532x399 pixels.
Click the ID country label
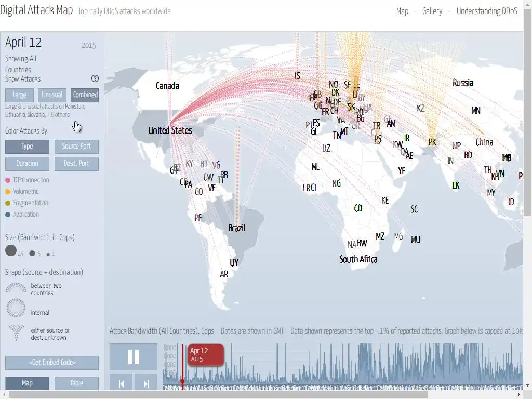(x=511, y=202)
